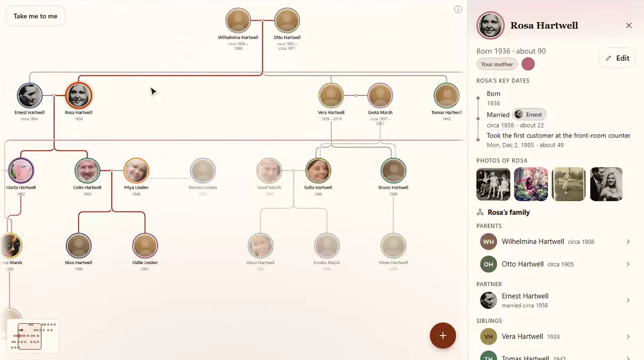The width and height of the screenshot is (644, 360).
Task: Open the Ernest chip in Married entry
Action: (529, 115)
